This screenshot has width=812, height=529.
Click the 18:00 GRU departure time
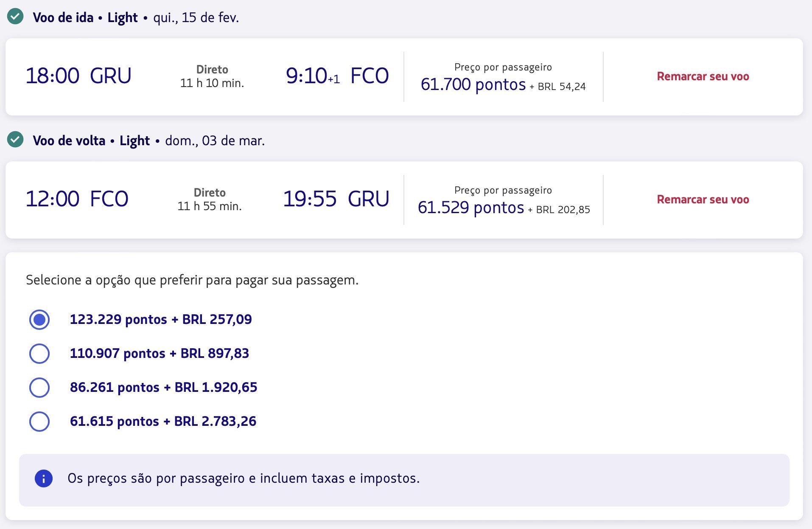(x=78, y=76)
